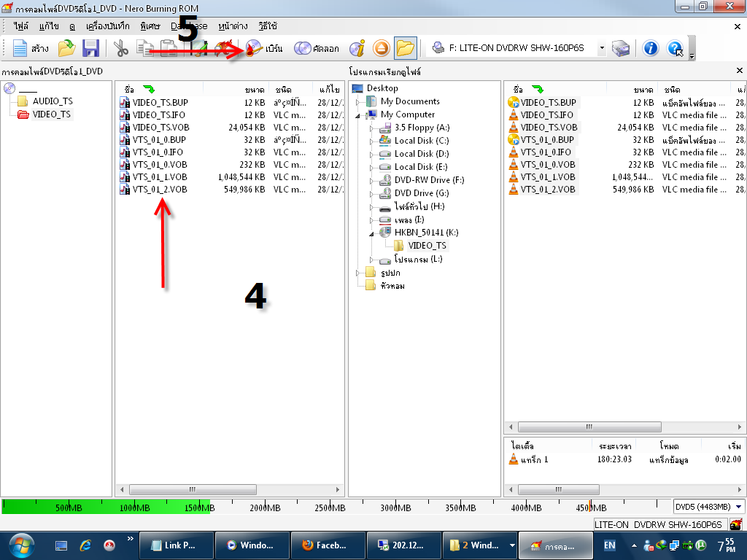Click the New compilation (สร้าง) toolbar icon
747x560 pixels.
point(20,48)
